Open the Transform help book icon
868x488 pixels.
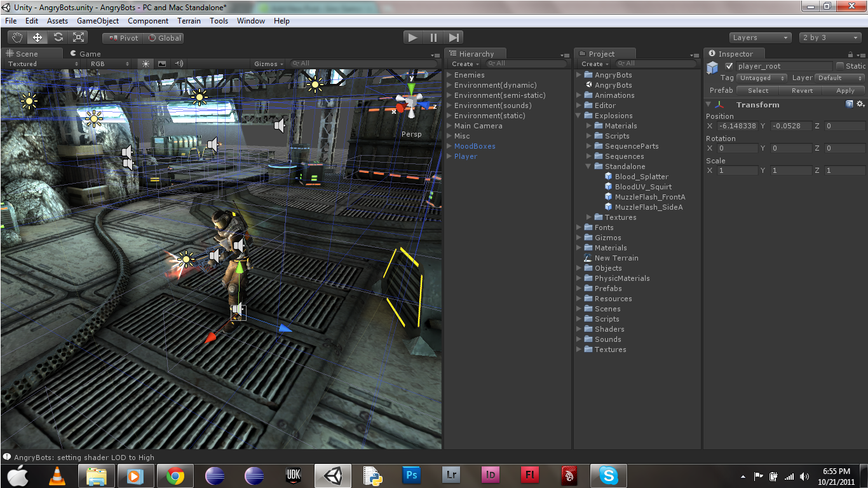tap(850, 104)
